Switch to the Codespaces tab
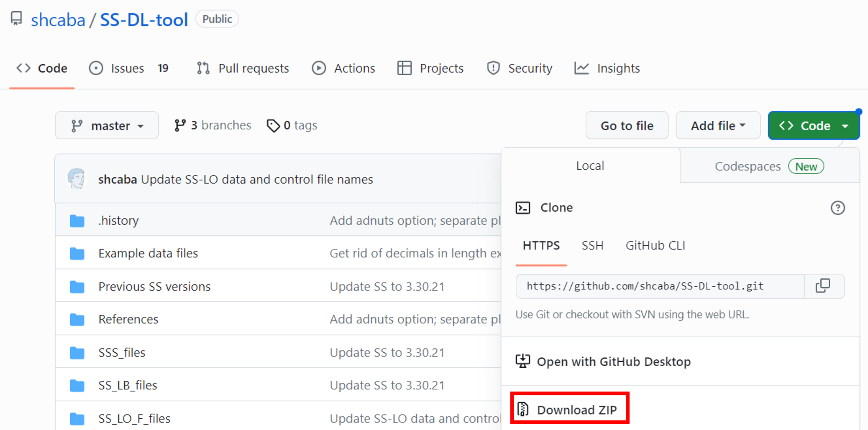 click(770, 166)
